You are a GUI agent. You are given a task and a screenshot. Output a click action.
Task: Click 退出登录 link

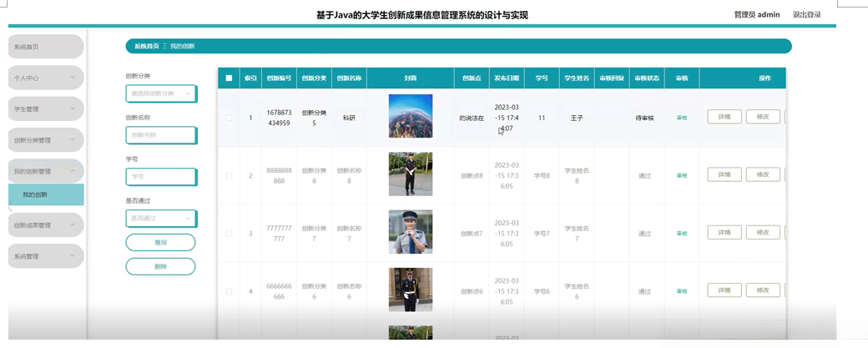(x=806, y=15)
